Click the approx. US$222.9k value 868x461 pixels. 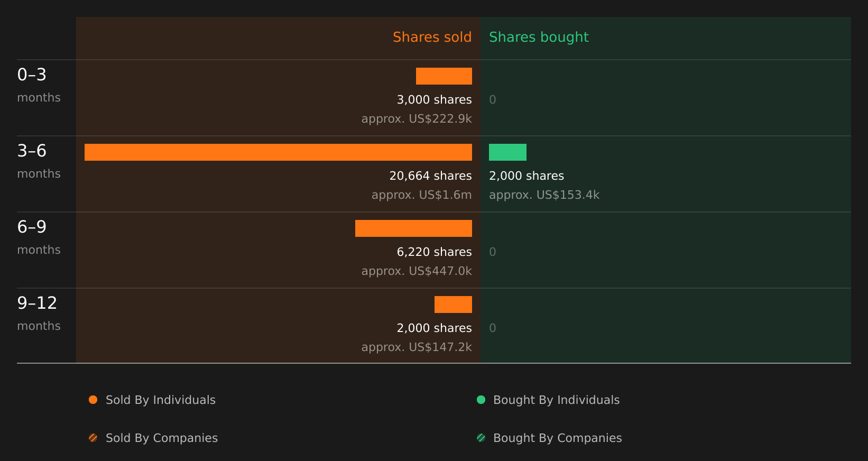click(417, 119)
